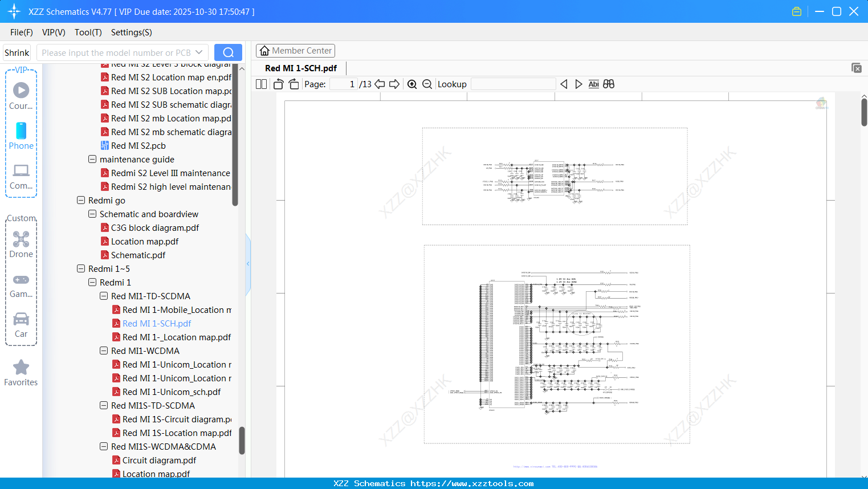Collapse the Redmi go tree node
Screen dimensions: 868x489
[81, 201]
